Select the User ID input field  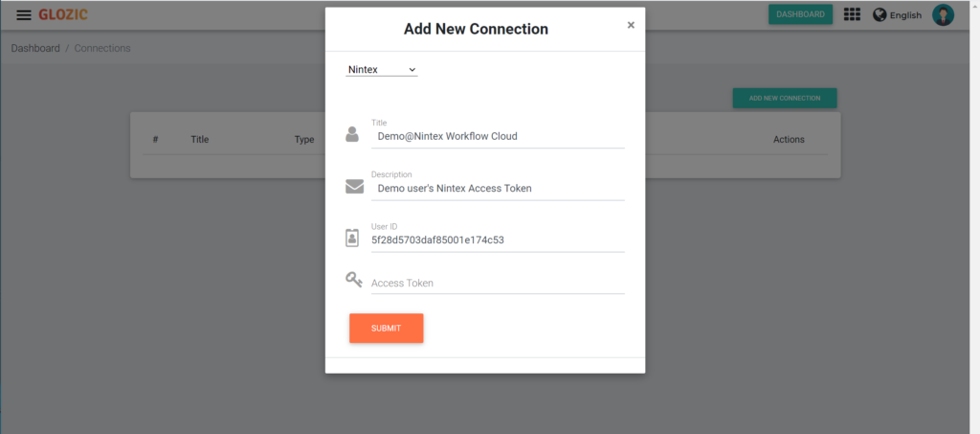tap(498, 240)
